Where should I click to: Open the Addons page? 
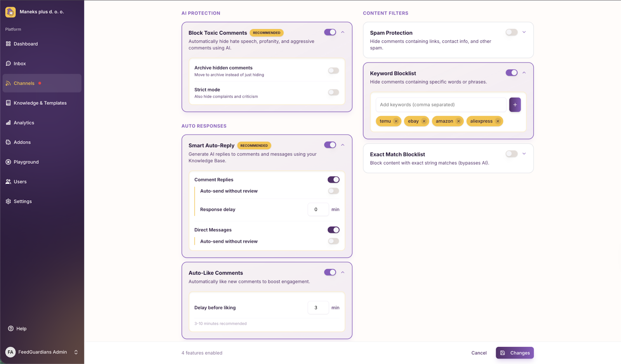click(21, 142)
